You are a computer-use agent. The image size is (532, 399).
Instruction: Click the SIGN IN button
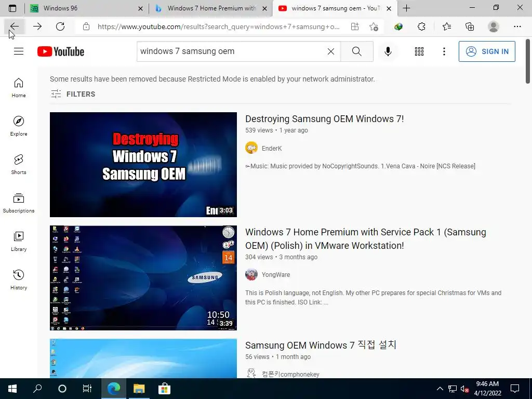487,51
